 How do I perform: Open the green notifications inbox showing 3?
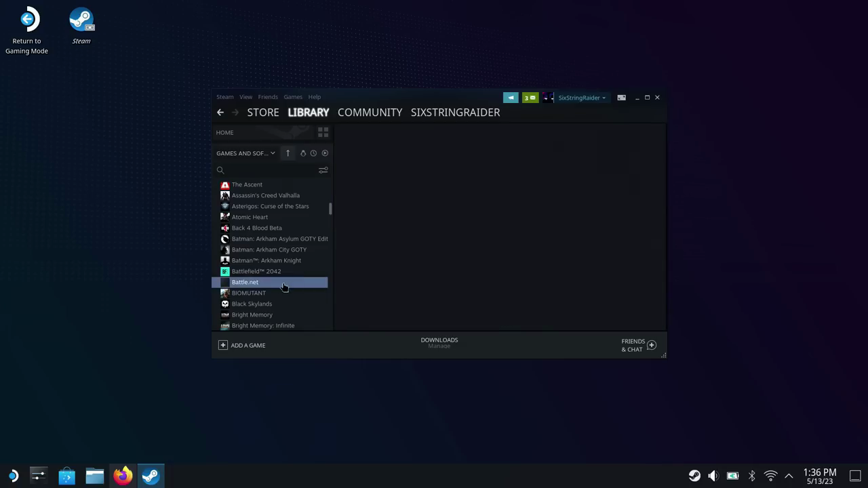point(530,98)
